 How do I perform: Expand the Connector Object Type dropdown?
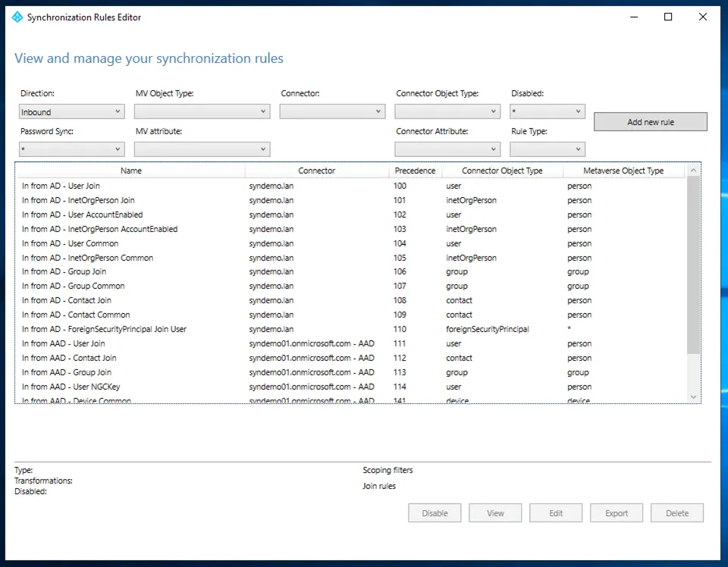447,111
